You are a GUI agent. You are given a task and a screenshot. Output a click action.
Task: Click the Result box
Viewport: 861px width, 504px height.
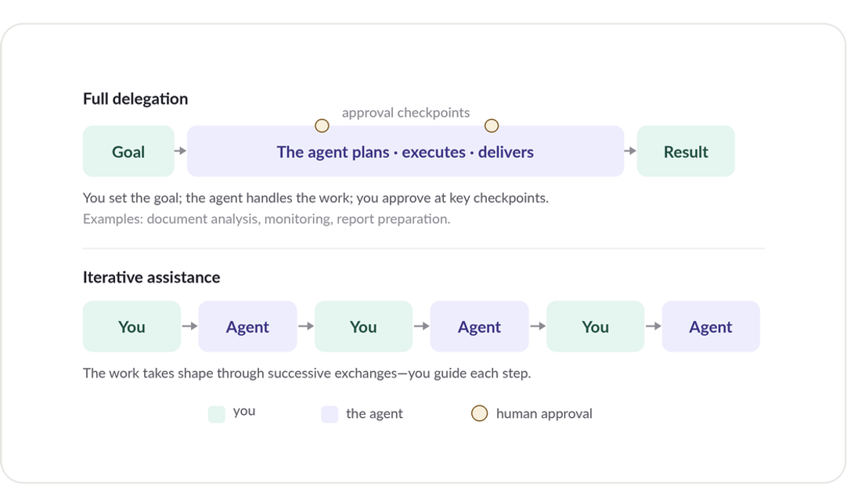pos(686,151)
